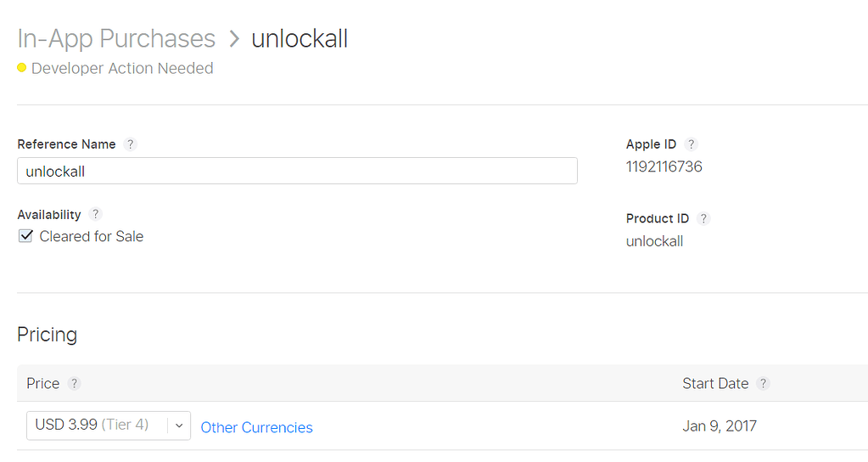Click the Apple ID number 1192116736
The width and height of the screenshot is (868, 462).
pos(664,166)
